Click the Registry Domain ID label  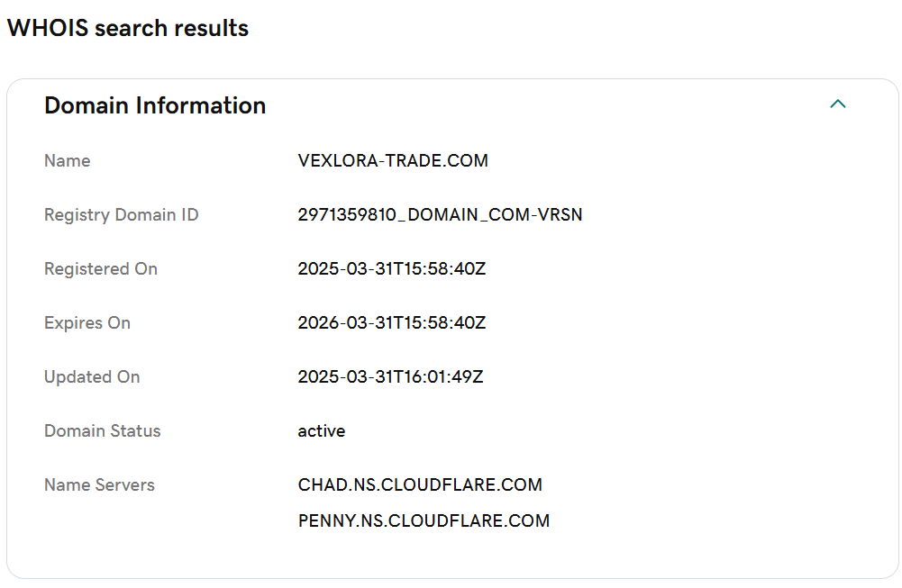coord(122,215)
